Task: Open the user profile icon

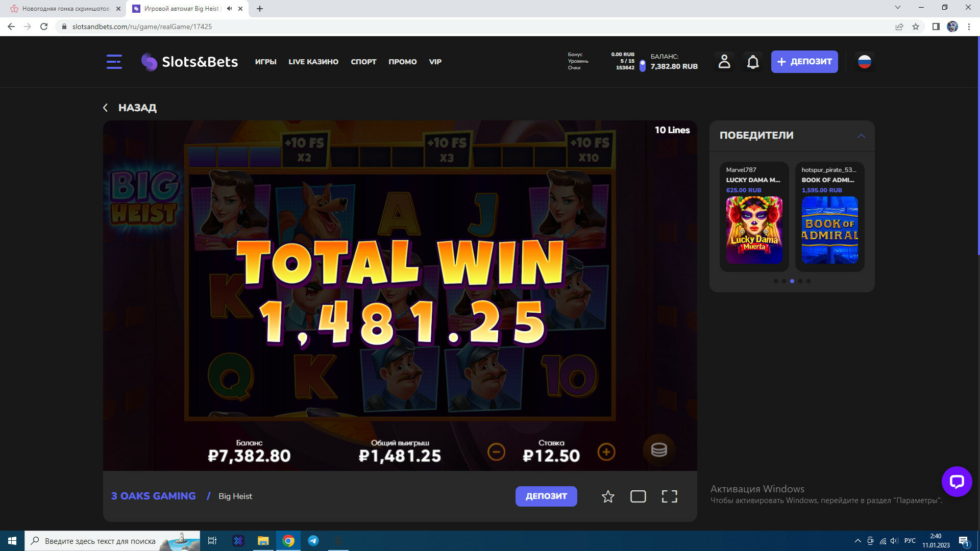Action: coord(724,62)
